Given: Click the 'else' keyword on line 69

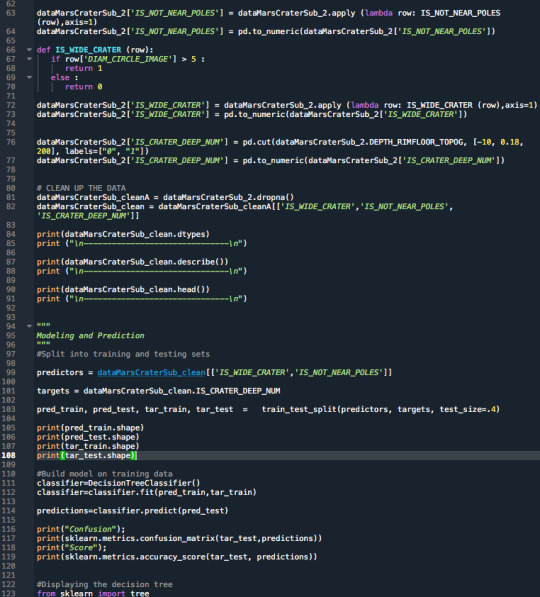Looking at the screenshot, I should coord(60,77).
